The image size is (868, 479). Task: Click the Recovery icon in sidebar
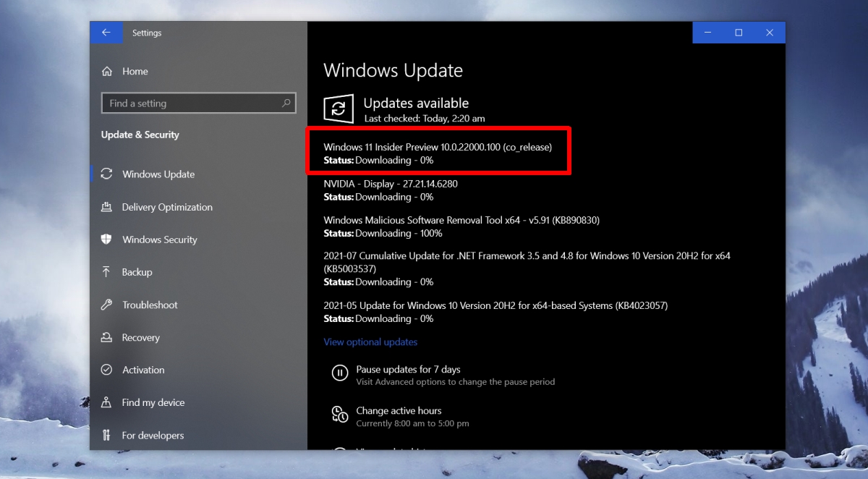click(106, 337)
